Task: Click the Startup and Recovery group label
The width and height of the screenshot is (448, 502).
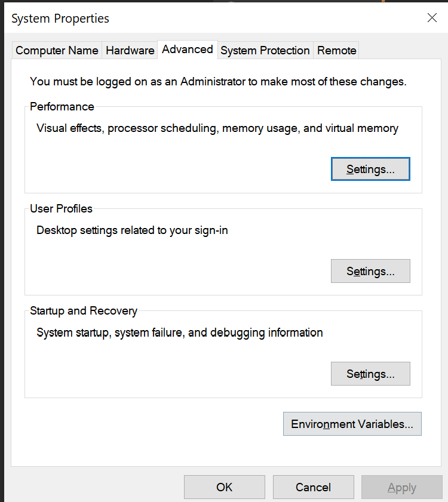Action: point(84,311)
